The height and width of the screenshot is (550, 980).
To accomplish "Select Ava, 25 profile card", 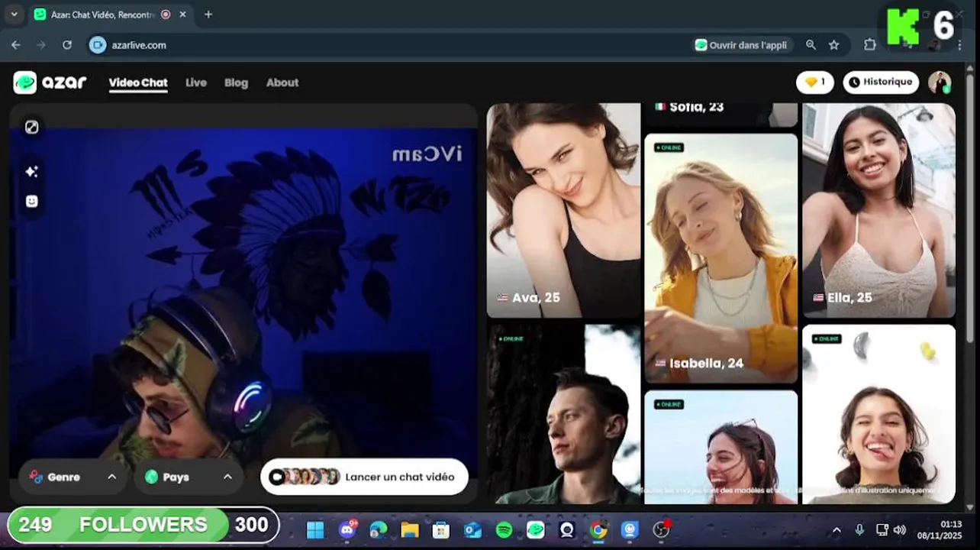I will [563, 210].
